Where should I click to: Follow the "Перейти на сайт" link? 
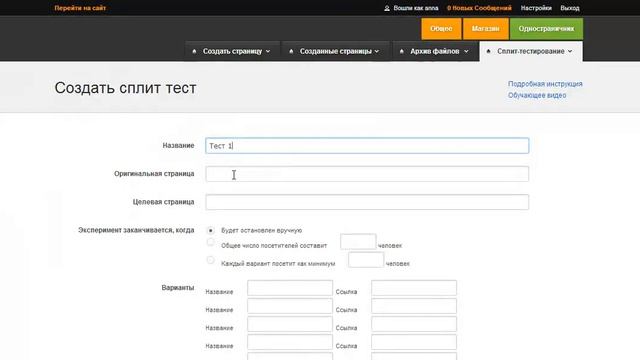point(80,8)
